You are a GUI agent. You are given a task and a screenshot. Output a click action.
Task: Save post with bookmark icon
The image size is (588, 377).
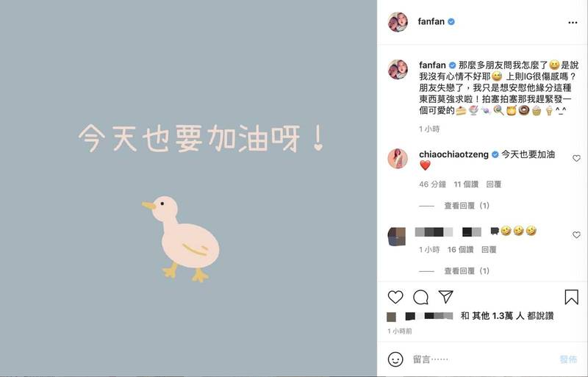(572, 297)
